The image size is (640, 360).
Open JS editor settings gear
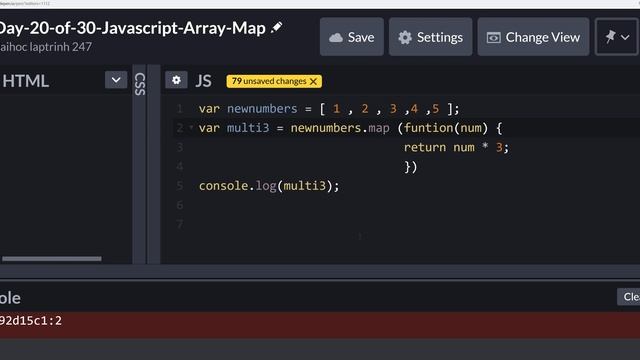coord(176,80)
